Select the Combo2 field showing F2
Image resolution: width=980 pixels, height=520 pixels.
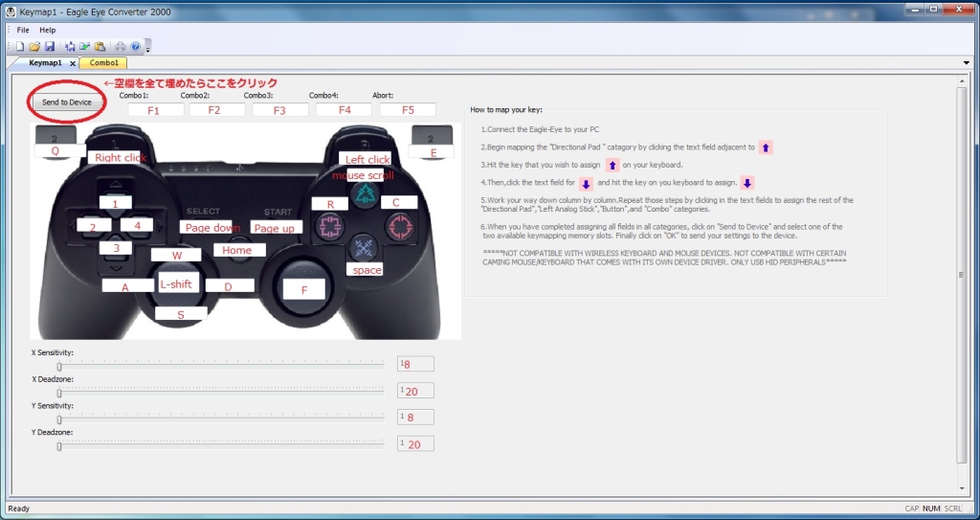[217, 109]
